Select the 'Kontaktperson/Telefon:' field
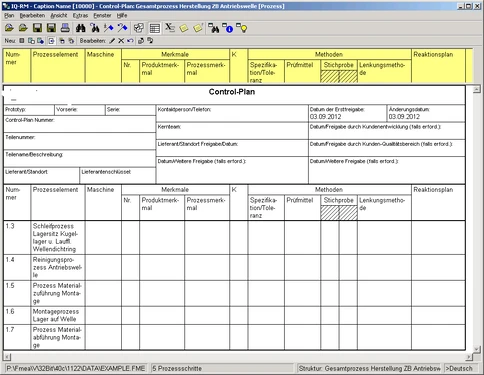This screenshot has width=484, height=375. tap(232, 114)
